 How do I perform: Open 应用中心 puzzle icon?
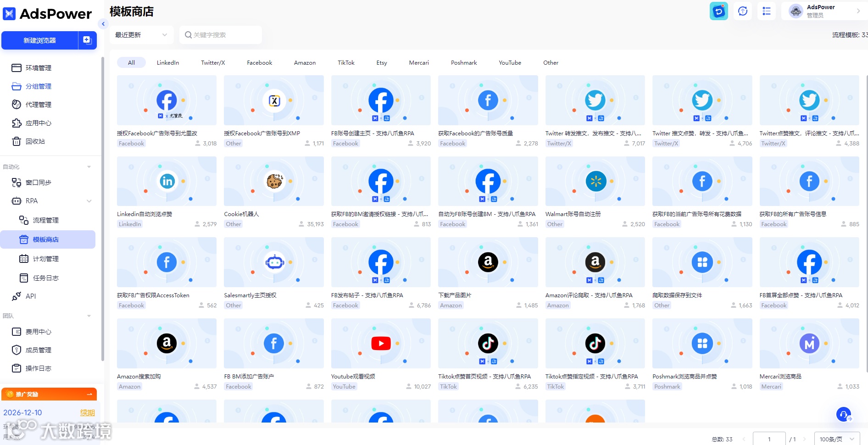(x=17, y=123)
